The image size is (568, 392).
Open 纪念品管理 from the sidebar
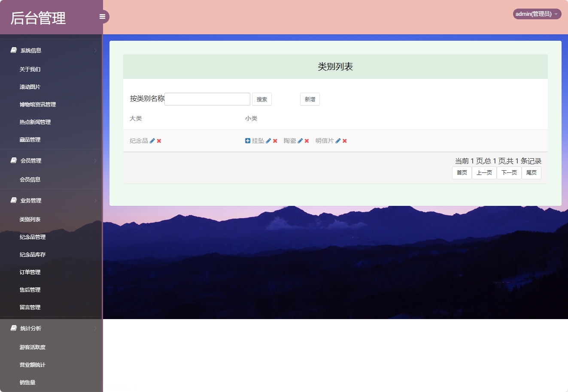33,237
